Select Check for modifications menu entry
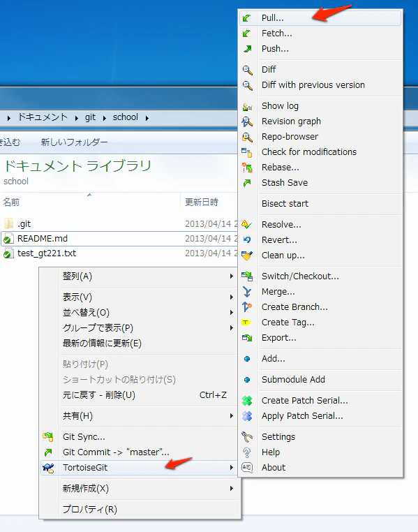Screen dimensions: 418x532 (x=320, y=152)
